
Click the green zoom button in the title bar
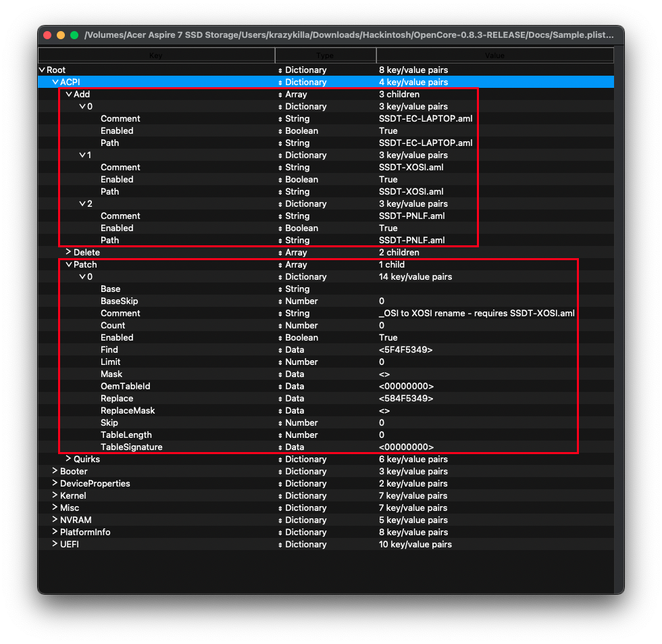point(74,35)
